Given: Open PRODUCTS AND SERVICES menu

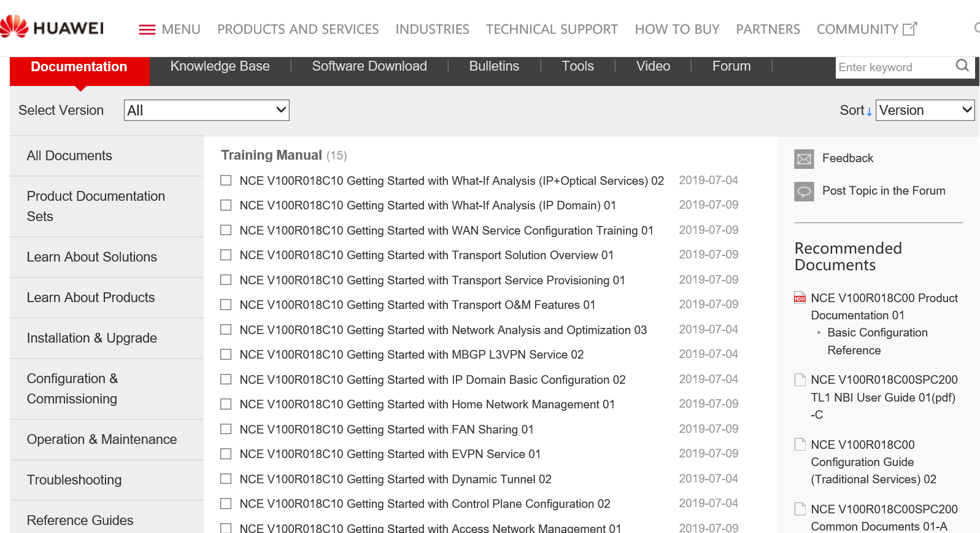Looking at the screenshot, I should [x=298, y=29].
